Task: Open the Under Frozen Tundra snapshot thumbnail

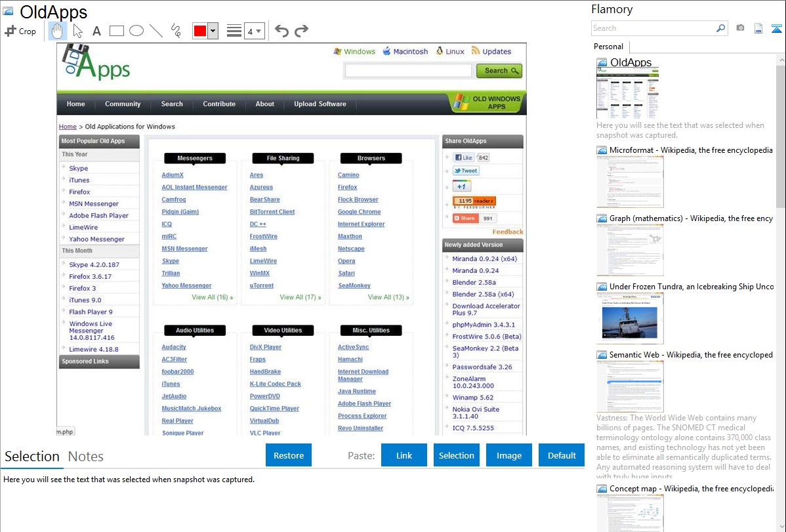Action: [x=630, y=318]
